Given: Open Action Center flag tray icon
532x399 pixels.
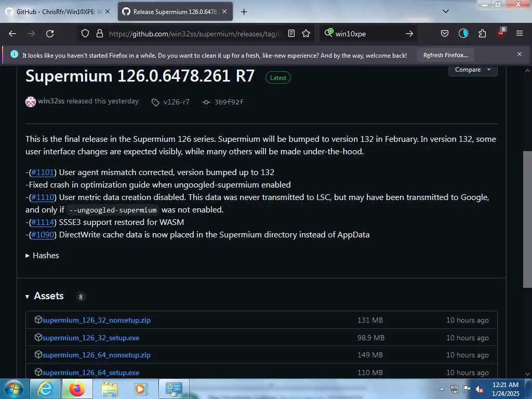Looking at the screenshot, I should click(x=467, y=389).
